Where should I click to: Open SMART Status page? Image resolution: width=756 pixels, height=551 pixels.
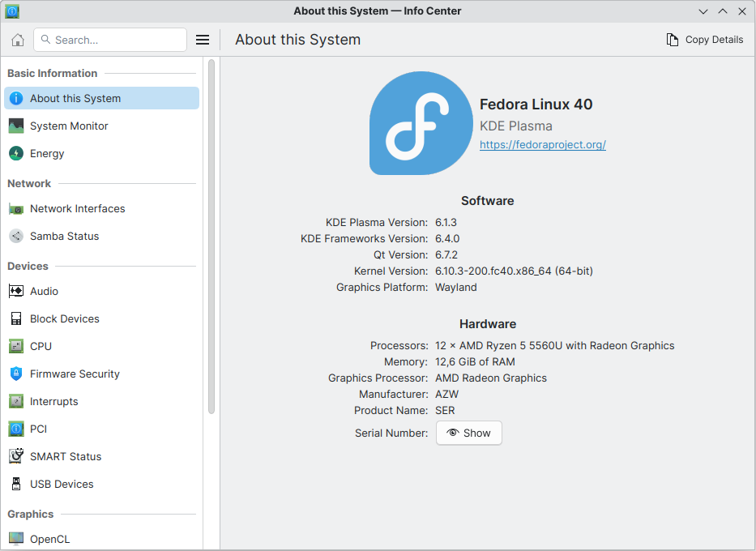coord(102,456)
